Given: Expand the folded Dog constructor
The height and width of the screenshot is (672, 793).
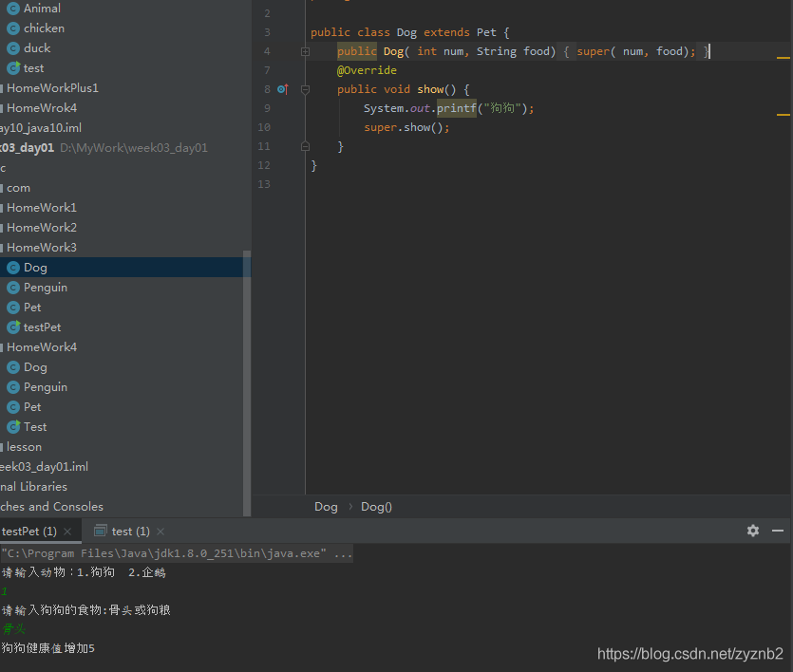Looking at the screenshot, I should click(305, 51).
